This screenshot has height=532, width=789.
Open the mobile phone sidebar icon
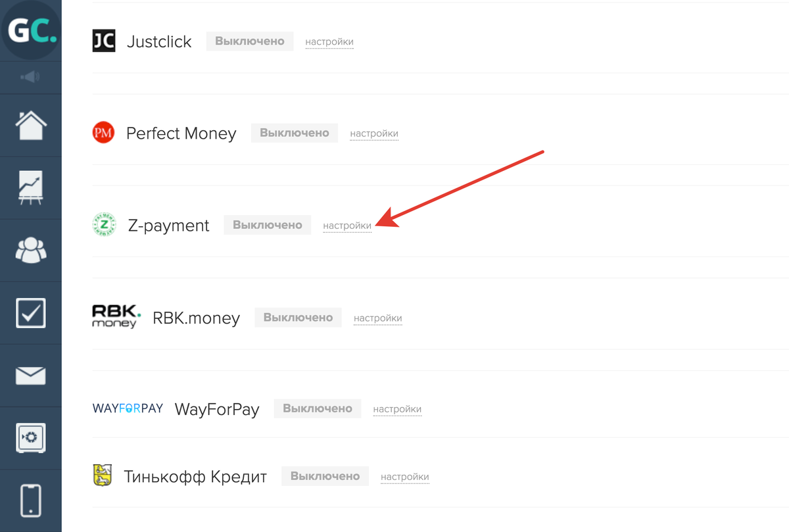tap(30, 500)
